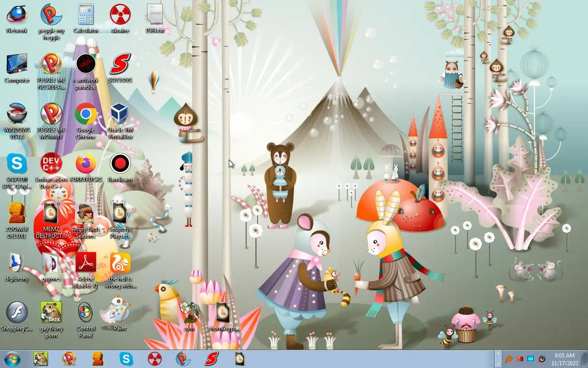The image size is (588, 368).
Task: Click the radiation symbol taskbar button
Action: click(x=155, y=359)
